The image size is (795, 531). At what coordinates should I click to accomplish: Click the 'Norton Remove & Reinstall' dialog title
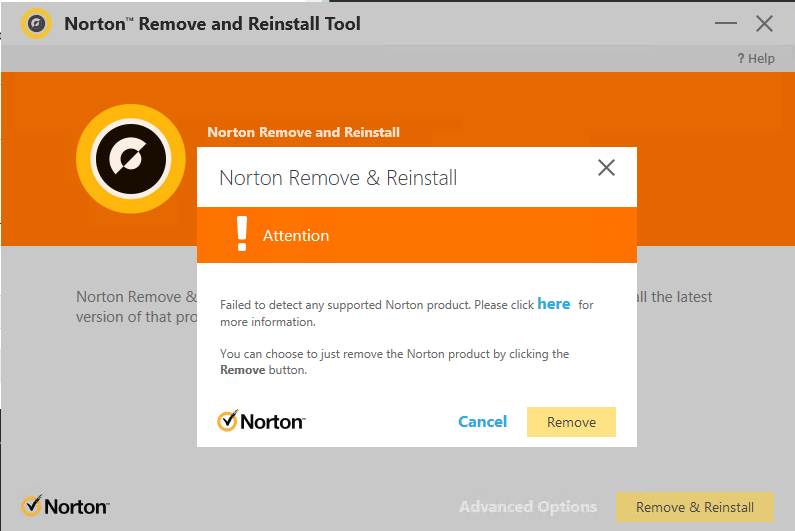(x=338, y=178)
